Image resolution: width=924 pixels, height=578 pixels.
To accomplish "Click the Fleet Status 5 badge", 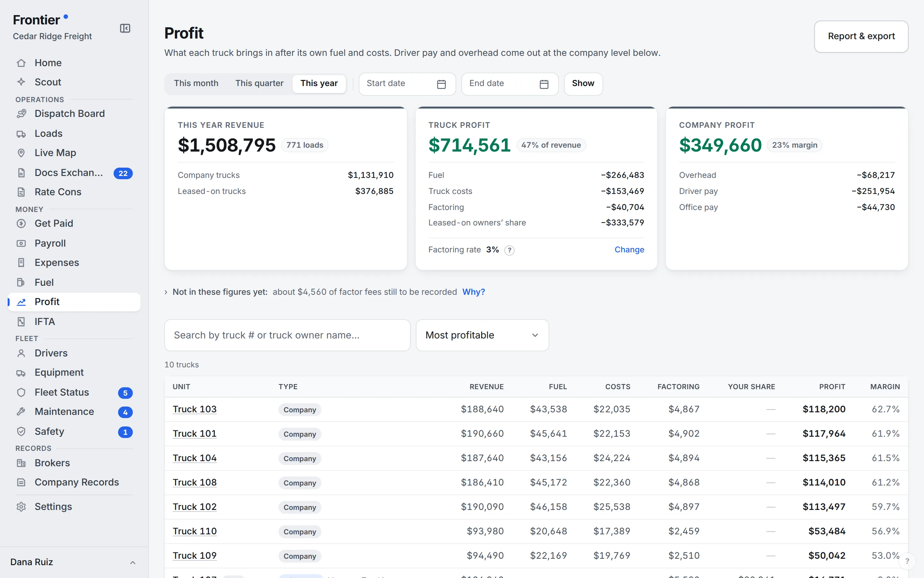I will click(125, 393).
